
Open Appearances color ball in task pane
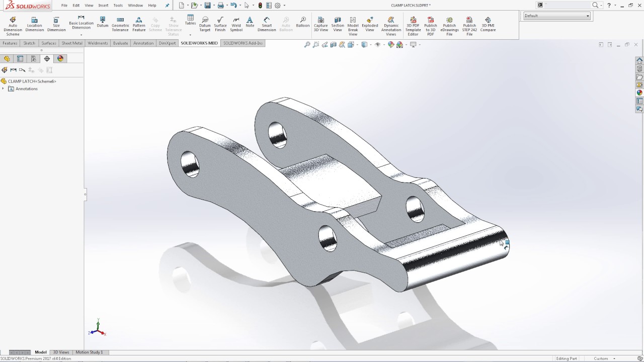point(639,93)
